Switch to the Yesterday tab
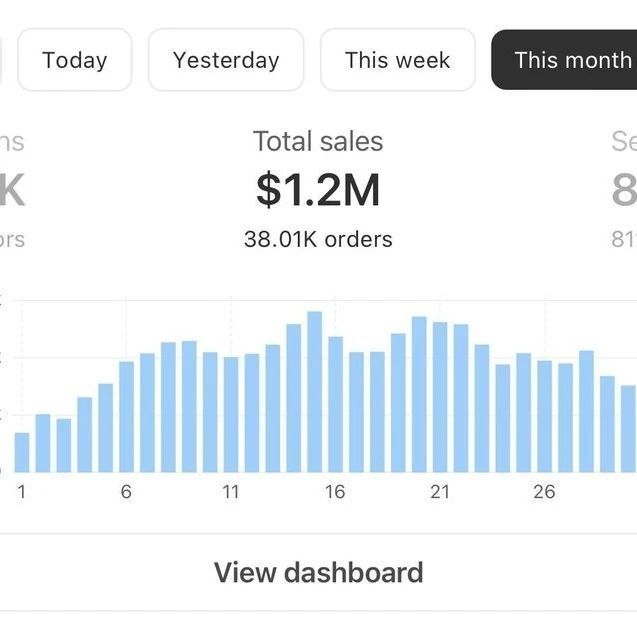 pos(226,60)
